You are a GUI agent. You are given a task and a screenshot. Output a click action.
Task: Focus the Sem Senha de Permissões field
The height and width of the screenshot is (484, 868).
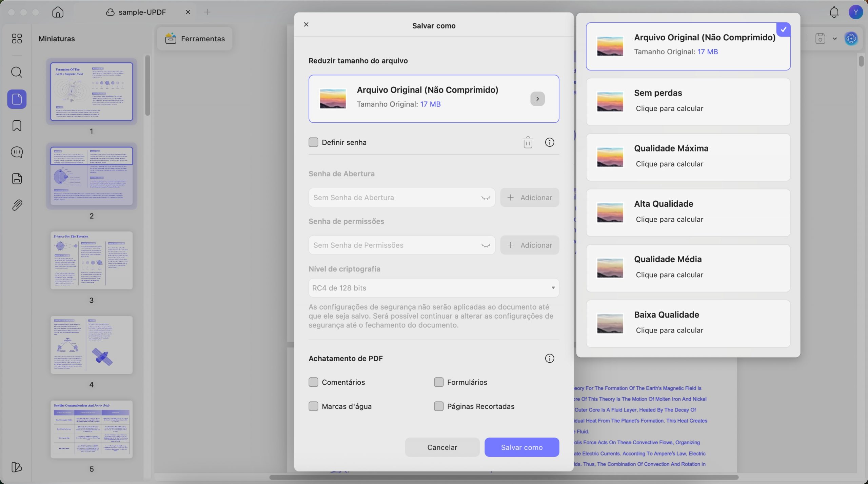point(402,245)
